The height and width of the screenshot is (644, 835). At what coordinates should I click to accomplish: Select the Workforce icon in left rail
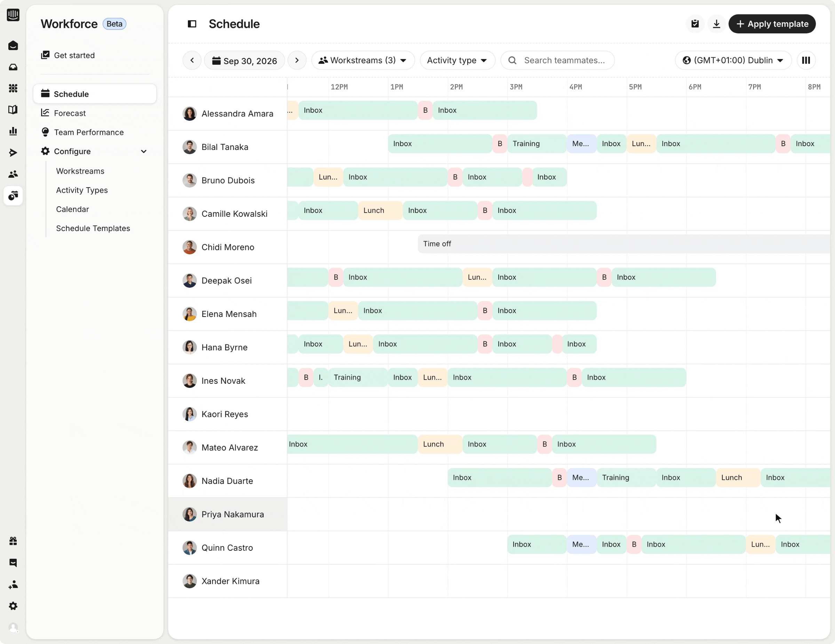(13, 196)
